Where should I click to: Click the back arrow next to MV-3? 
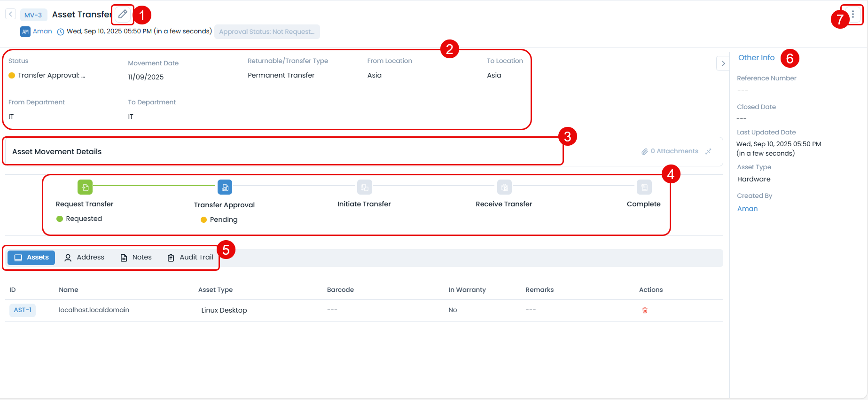coord(11,15)
